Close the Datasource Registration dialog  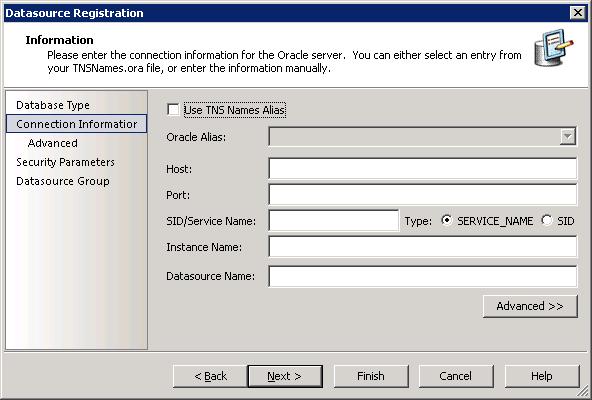coord(578,13)
